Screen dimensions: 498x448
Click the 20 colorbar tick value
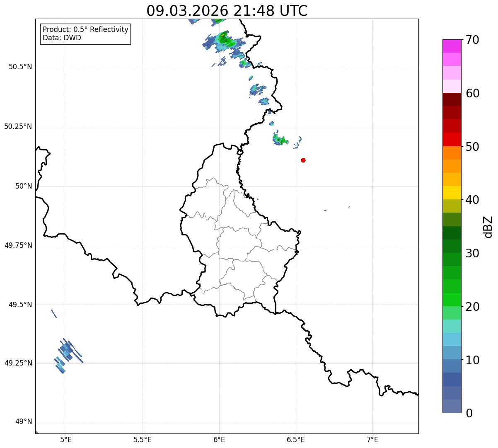tap(472, 307)
